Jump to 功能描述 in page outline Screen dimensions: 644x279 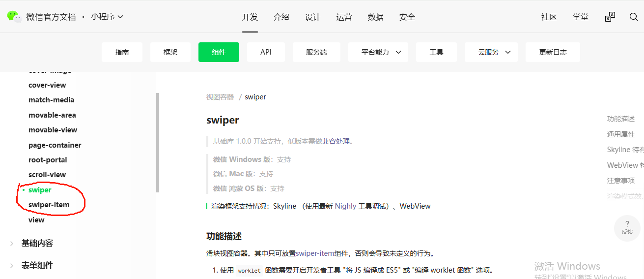pos(621,119)
